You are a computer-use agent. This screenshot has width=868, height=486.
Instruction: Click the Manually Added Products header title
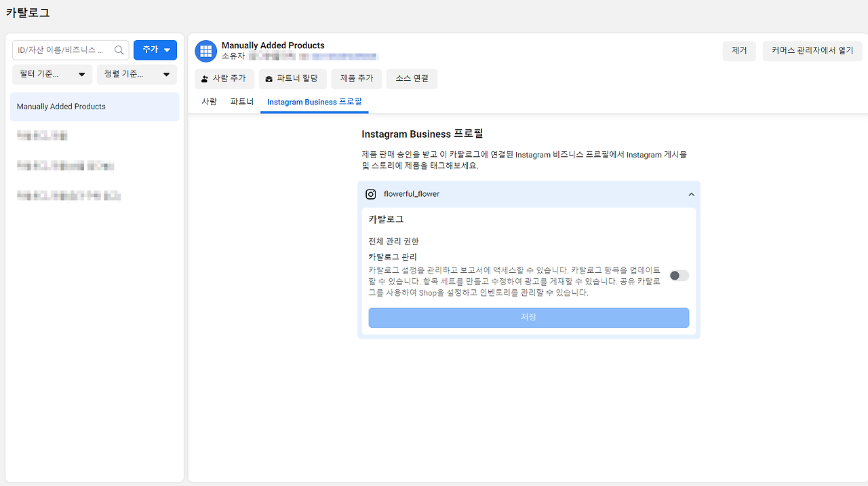[273, 45]
